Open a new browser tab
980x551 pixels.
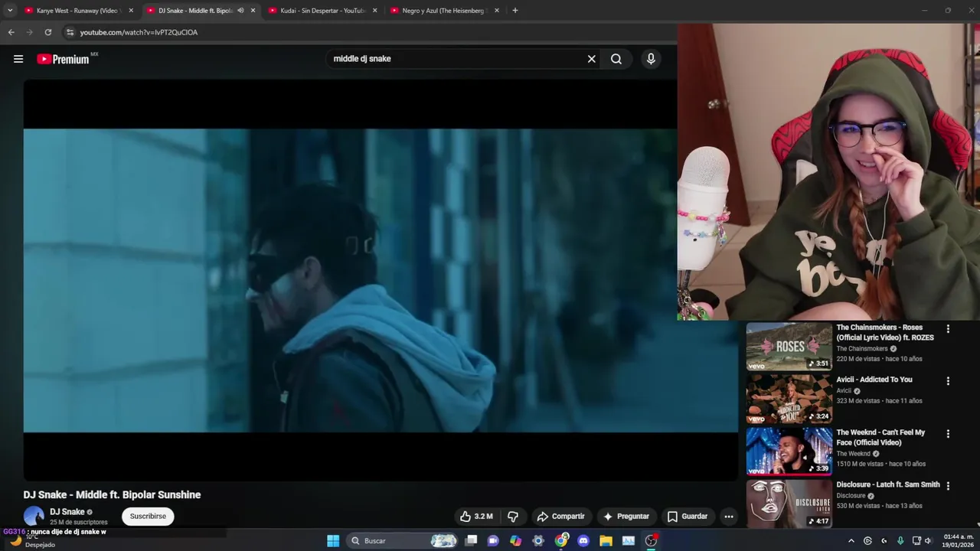point(515,11)
